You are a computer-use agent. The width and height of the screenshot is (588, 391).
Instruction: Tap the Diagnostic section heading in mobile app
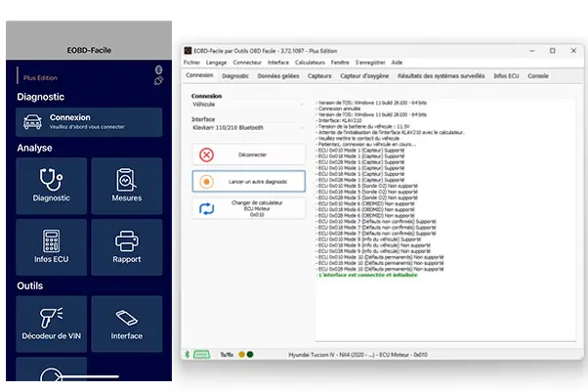(40, 97)
